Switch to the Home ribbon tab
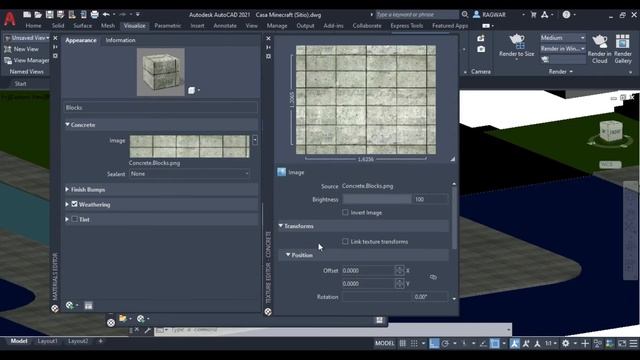The image size is (640, 360). (33, 26)
